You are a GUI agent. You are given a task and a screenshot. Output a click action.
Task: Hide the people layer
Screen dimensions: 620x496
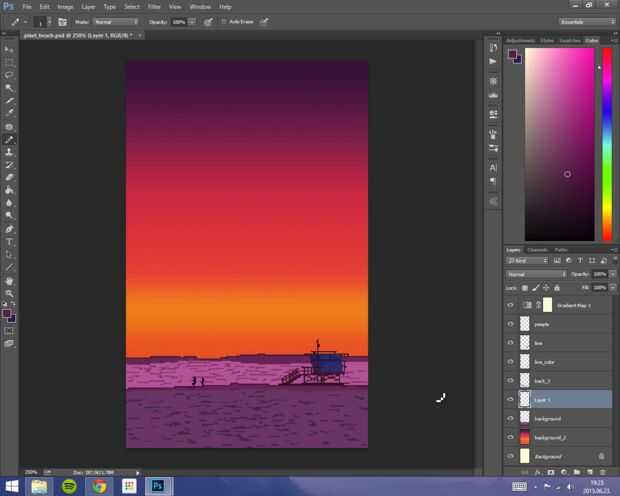pos(510,324)
